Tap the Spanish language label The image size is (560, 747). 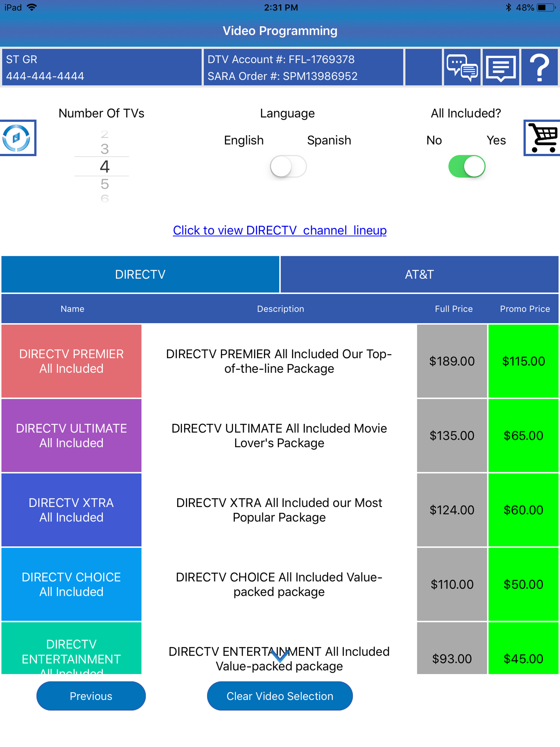[329, 140]
